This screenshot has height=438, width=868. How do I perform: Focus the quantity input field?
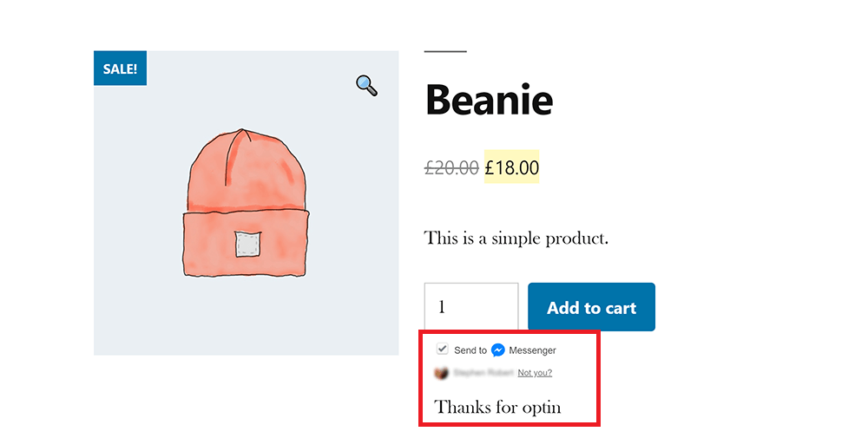coord(470,307)
